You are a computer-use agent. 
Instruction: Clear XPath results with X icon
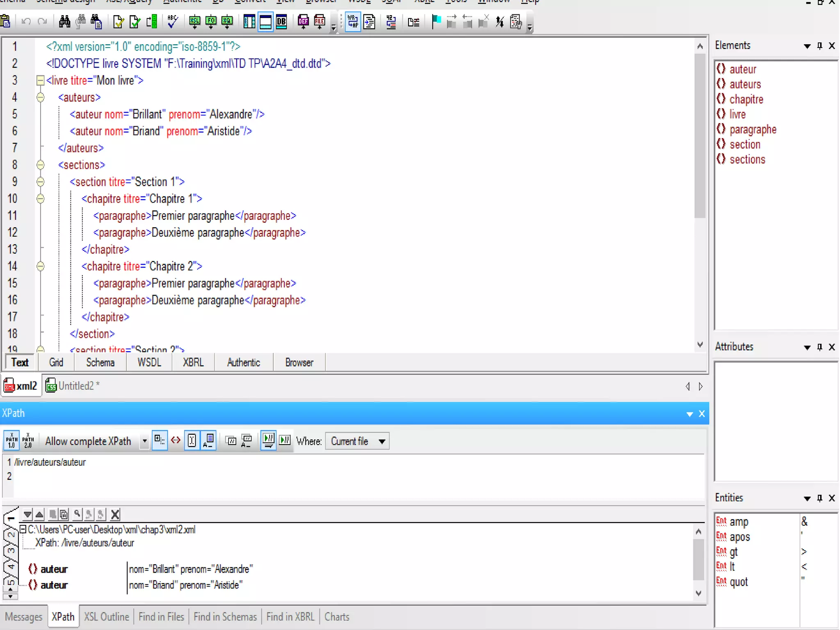pos(115,514)
